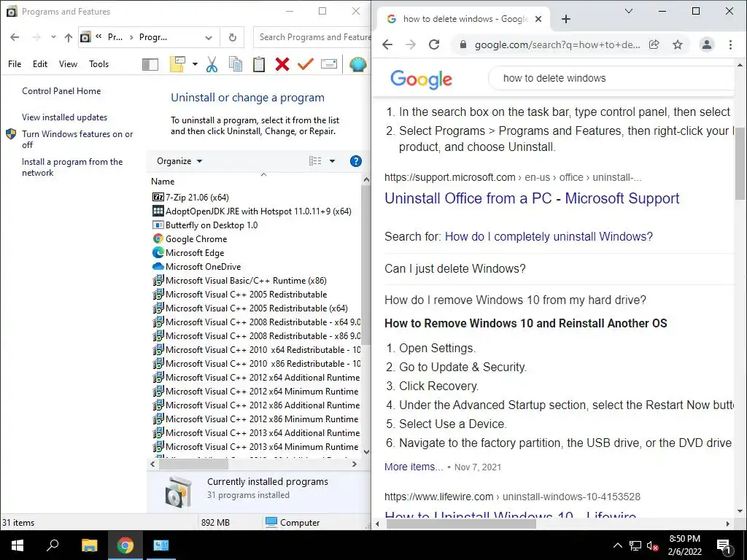Collapse 'How do I remove Windows 10' question
This screenshot has width=747, height=560.
515,300
